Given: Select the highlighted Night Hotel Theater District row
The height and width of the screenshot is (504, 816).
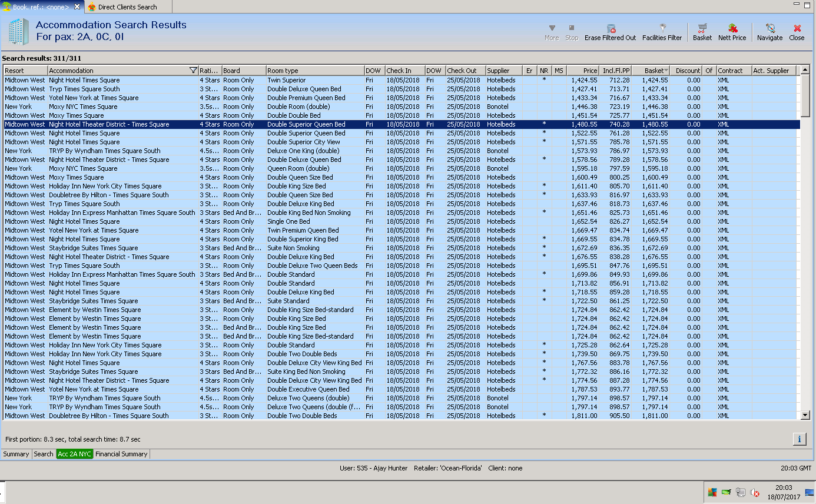Looking at the screenshot, I should [402, 124].
